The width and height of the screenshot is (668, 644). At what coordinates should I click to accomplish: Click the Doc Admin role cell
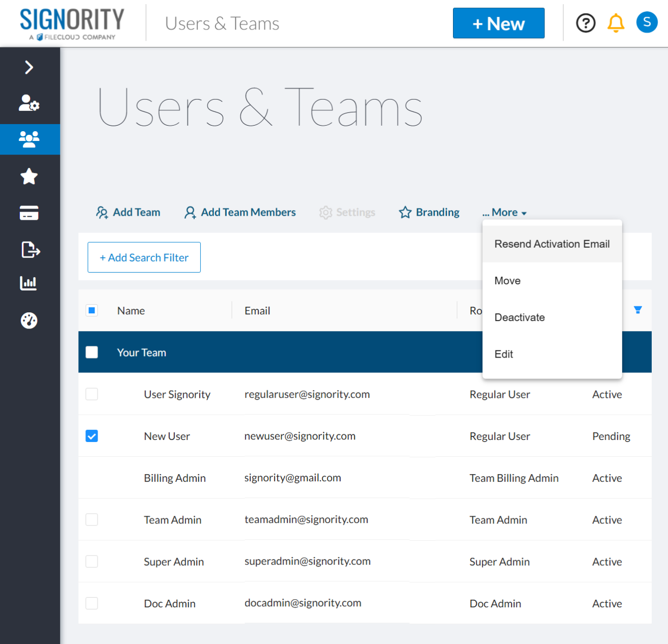(495, 604)
